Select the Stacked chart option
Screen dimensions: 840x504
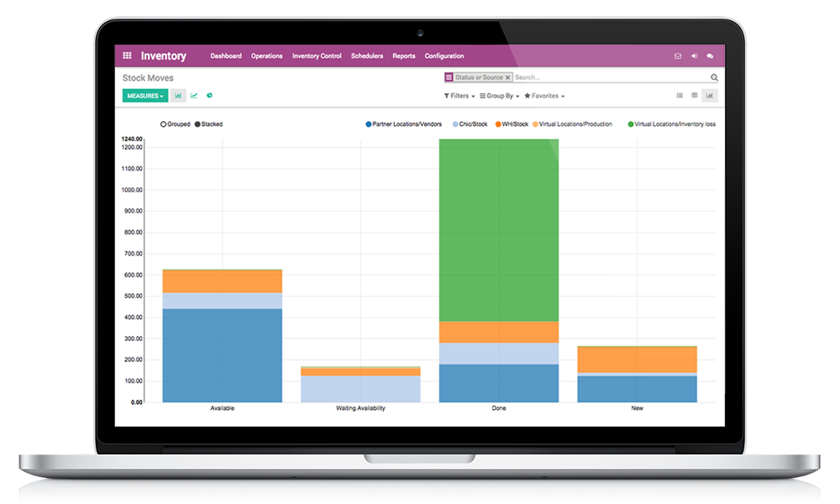click(x=208, y=124)
